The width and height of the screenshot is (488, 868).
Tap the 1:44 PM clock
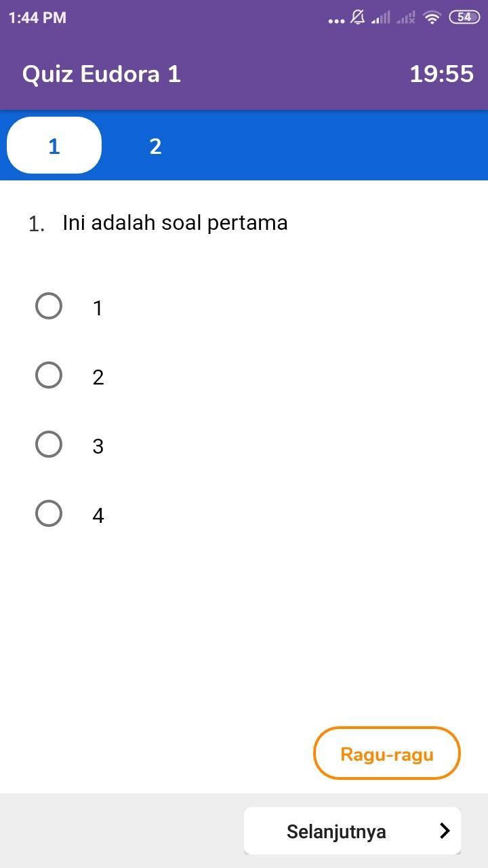coord(37,18)
